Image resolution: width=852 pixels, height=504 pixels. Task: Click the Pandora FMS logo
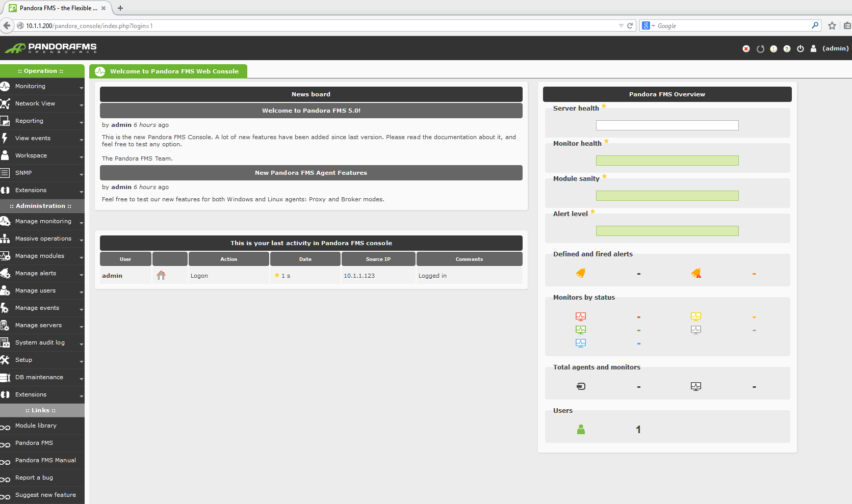tap(51, 48)
